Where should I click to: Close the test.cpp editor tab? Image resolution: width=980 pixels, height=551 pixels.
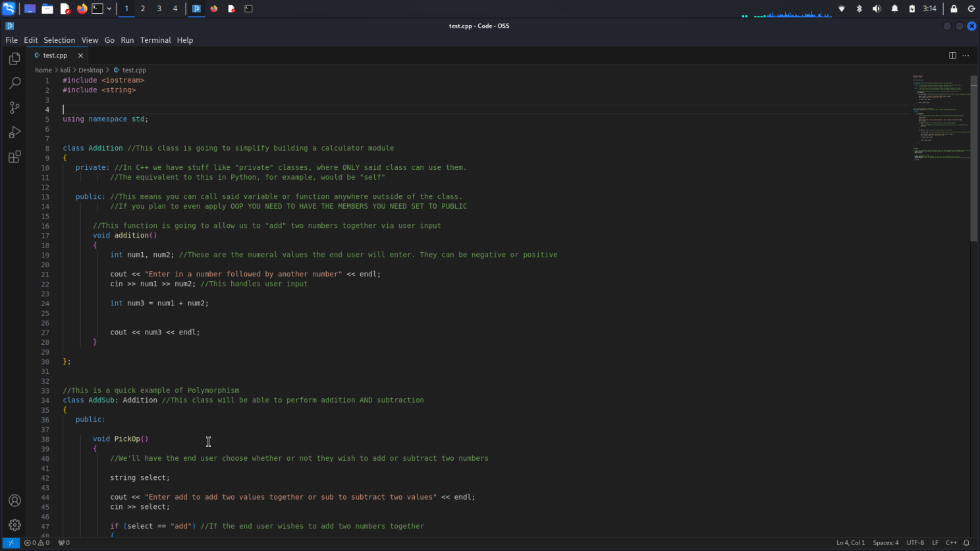tap(80, 55)
